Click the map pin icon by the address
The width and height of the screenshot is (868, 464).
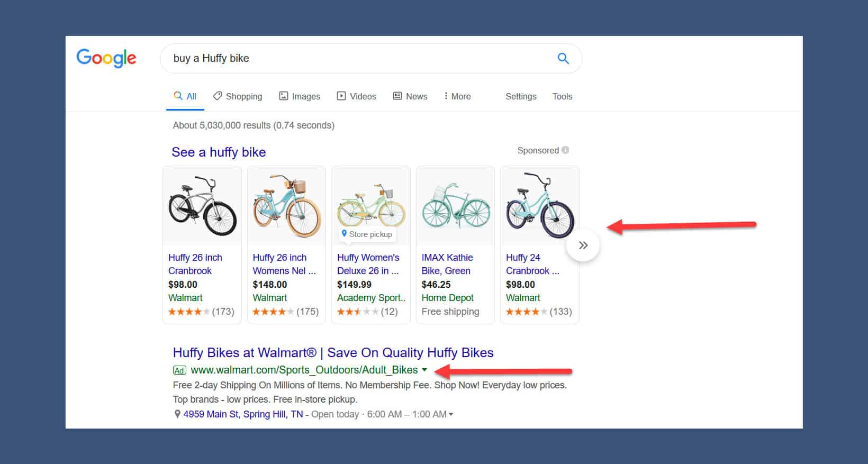click(x=177, y=414)
